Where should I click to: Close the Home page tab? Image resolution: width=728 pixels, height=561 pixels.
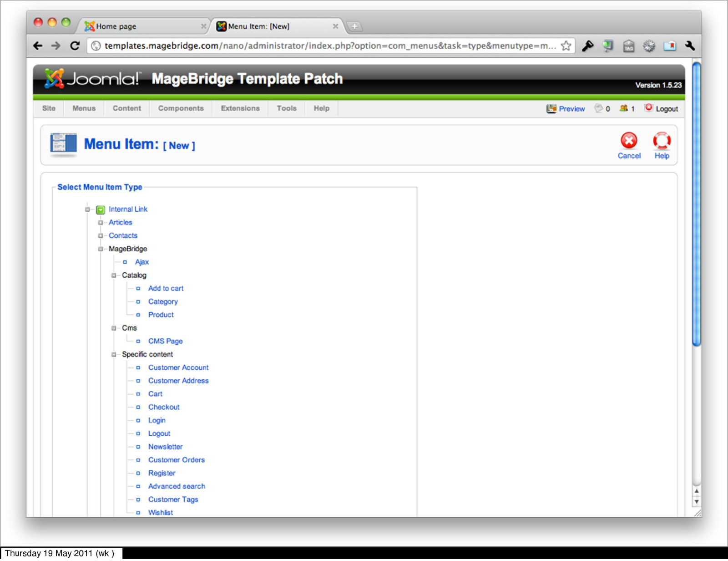click(x=203, y=26)
